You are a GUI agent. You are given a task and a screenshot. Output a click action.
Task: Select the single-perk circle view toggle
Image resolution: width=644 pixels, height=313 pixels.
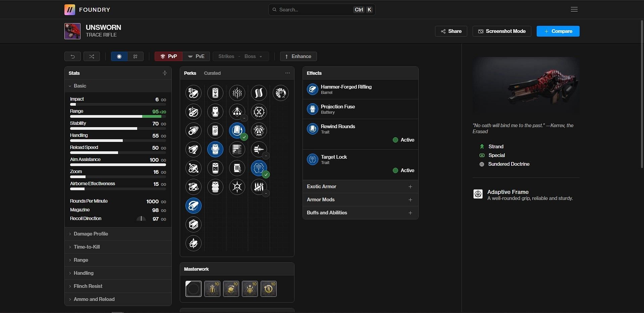tap(119, 56)
